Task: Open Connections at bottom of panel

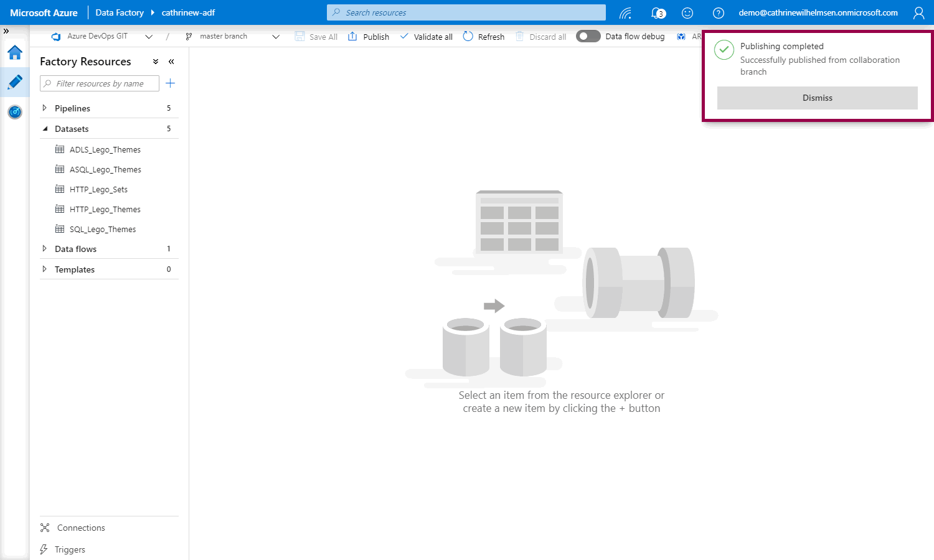Action: point(81,528)
